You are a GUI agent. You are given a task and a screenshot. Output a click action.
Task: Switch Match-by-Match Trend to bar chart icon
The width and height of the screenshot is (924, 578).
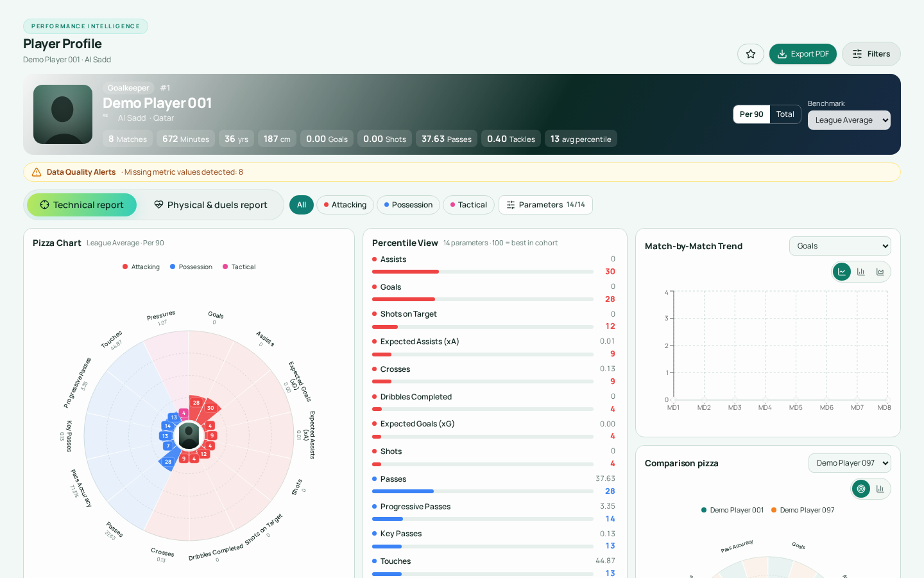pyautogui.click(x=861, y=272)
